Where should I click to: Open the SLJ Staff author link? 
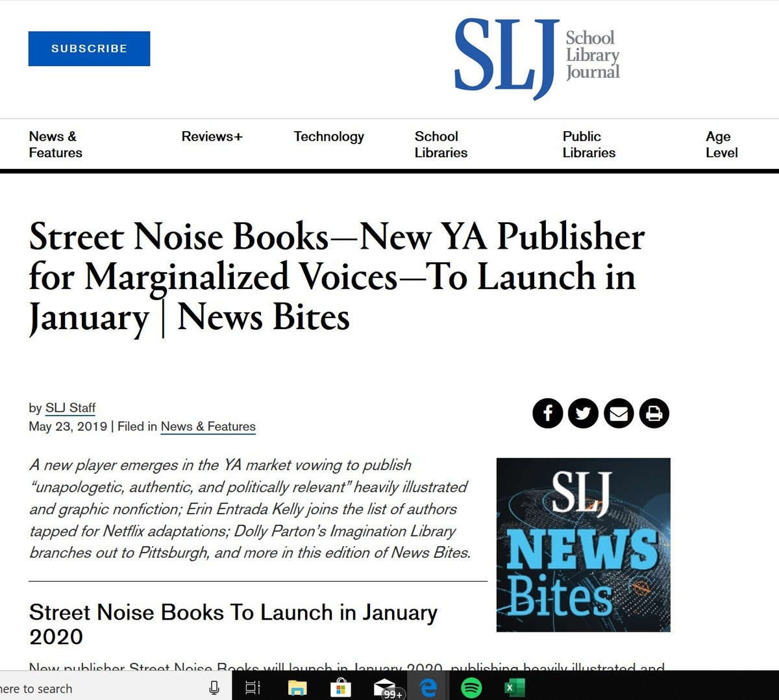pos(70,408)
